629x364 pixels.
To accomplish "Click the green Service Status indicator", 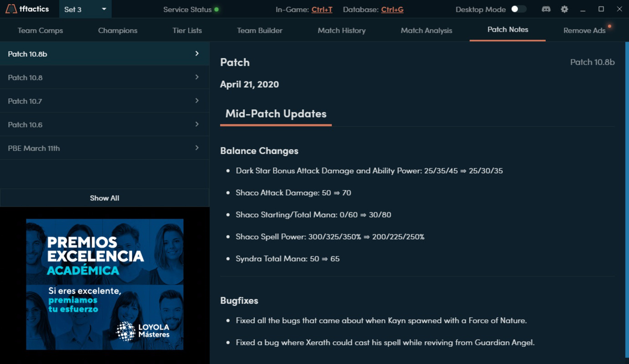I will 216,10.
